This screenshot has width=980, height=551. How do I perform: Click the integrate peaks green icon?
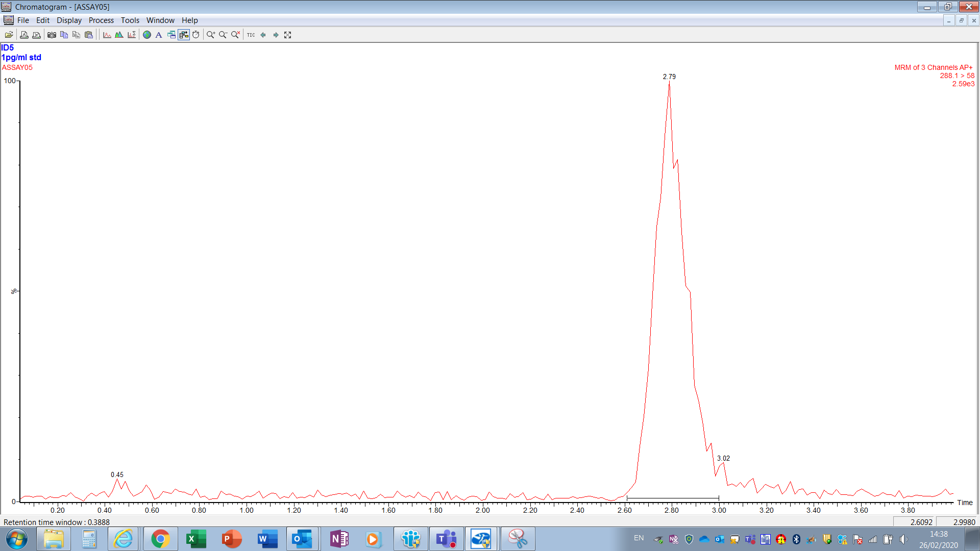(x=119, y=35)
